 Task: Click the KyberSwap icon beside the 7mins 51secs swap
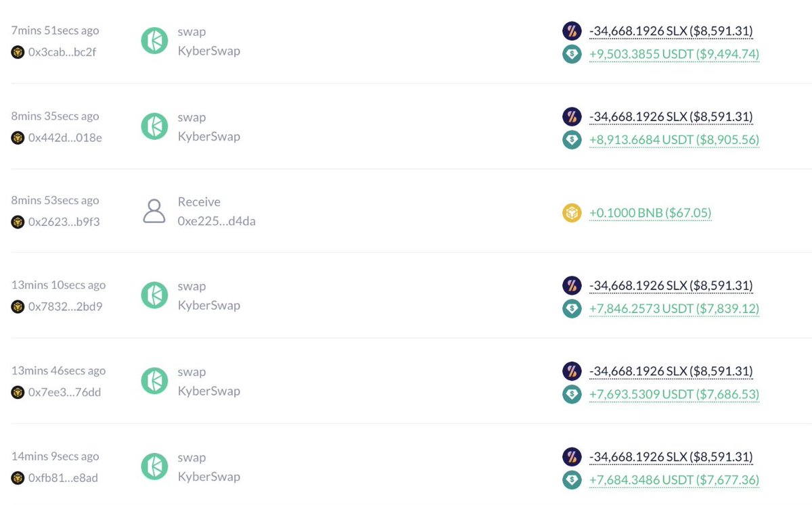(154, 41)
